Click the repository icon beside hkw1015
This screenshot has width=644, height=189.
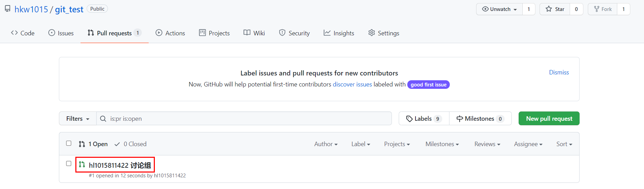click(x=8, y=9)
